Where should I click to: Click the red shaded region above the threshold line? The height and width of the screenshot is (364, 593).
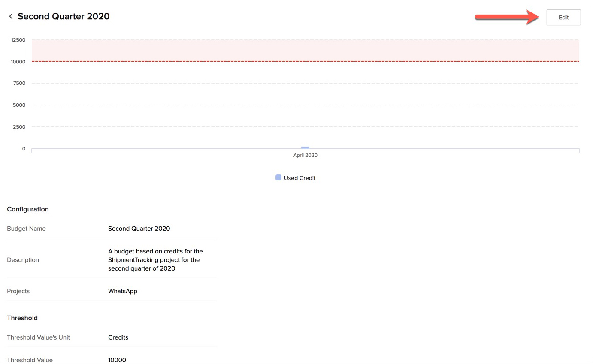click(300, 49)
